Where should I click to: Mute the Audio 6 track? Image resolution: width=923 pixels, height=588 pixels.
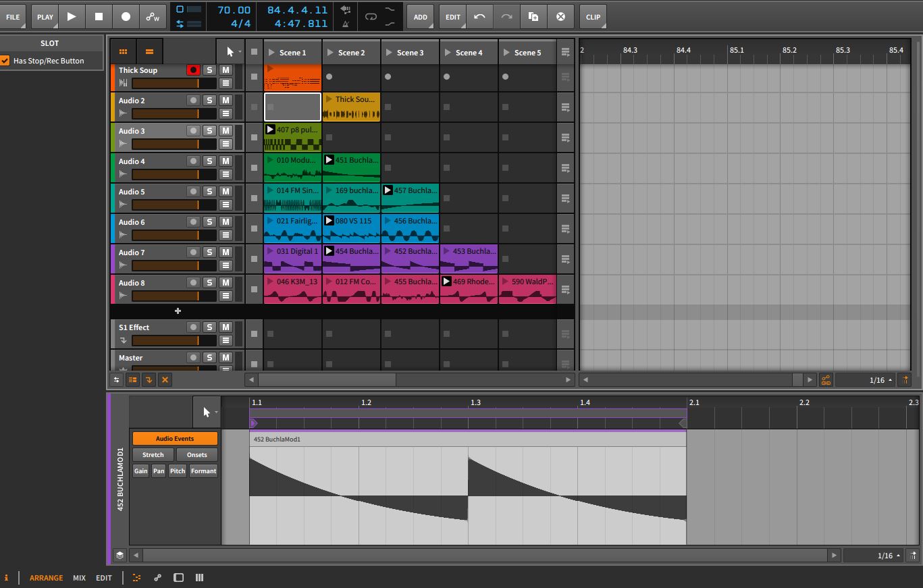(x=226, y=222)
